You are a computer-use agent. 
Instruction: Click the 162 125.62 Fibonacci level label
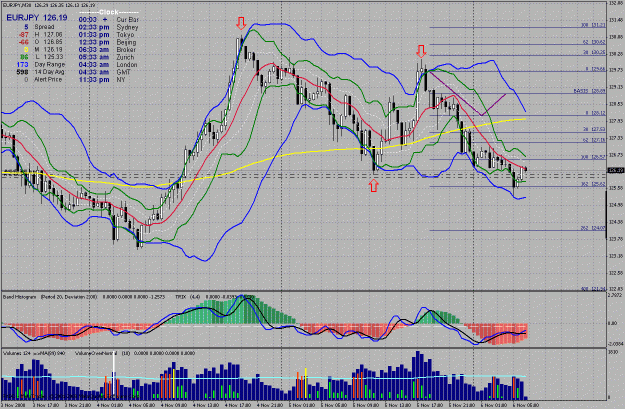[594, 184]
